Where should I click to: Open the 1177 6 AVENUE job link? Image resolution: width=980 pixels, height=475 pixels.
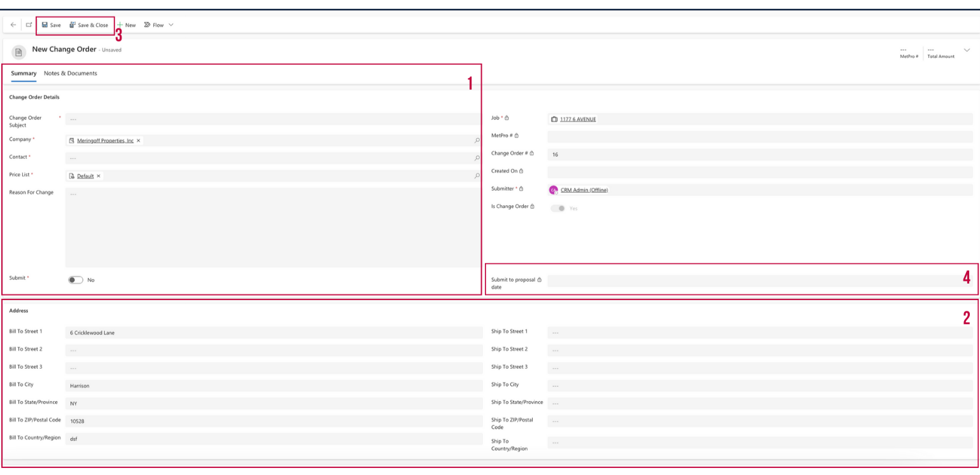578,119
